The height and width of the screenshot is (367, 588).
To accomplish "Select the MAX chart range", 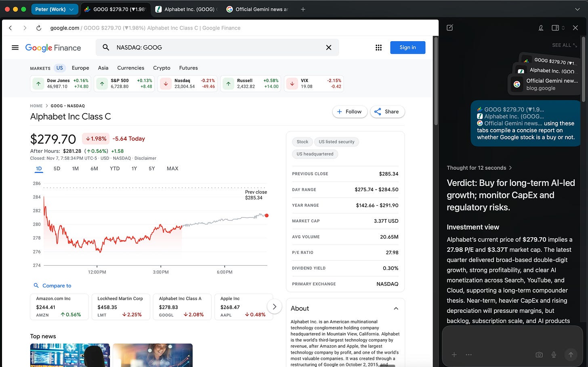I will tap(172, 169).
